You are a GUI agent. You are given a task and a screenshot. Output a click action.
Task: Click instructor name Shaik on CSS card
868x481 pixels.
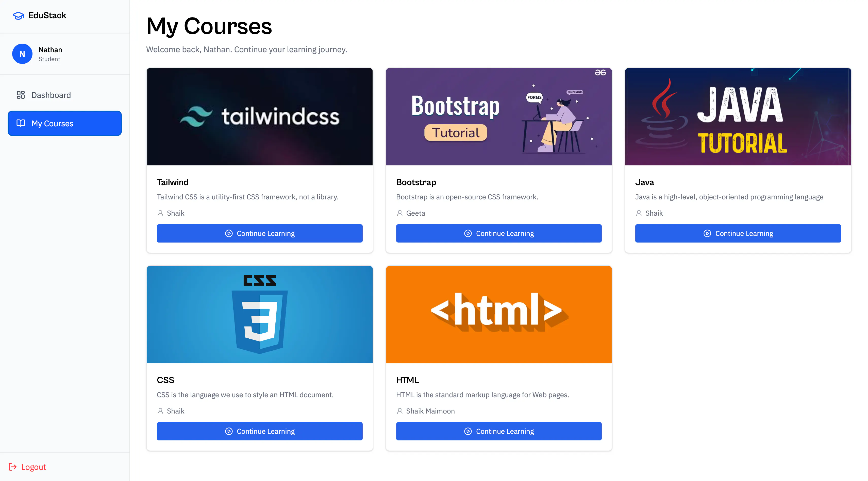point(176,411)
